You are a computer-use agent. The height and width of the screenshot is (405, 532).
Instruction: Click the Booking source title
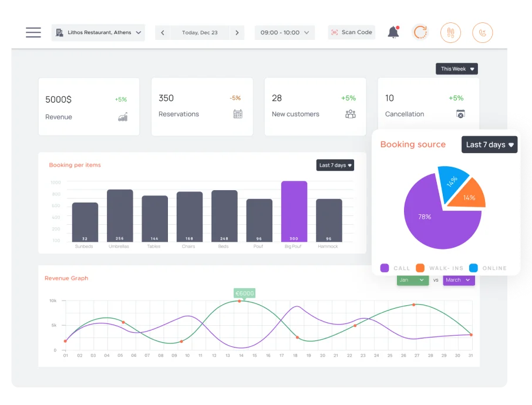click(413, 144)
